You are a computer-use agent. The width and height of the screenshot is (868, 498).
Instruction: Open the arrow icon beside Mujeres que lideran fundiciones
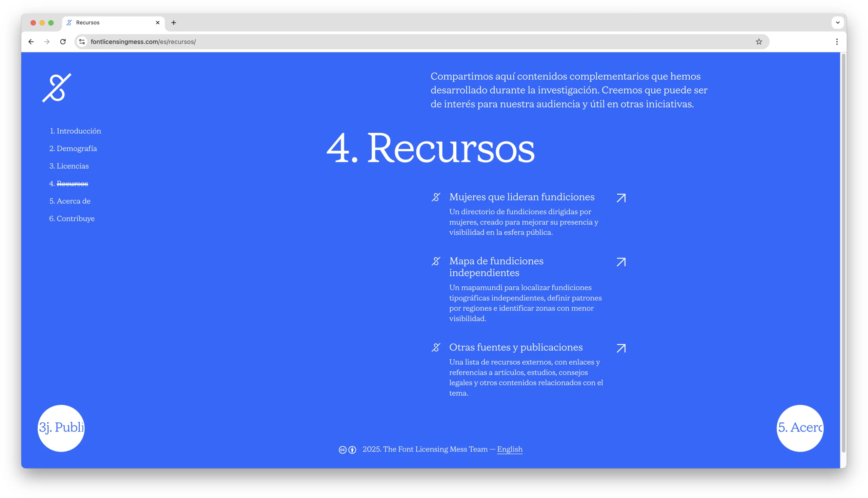pyautogui.click(x=621, y=198)
